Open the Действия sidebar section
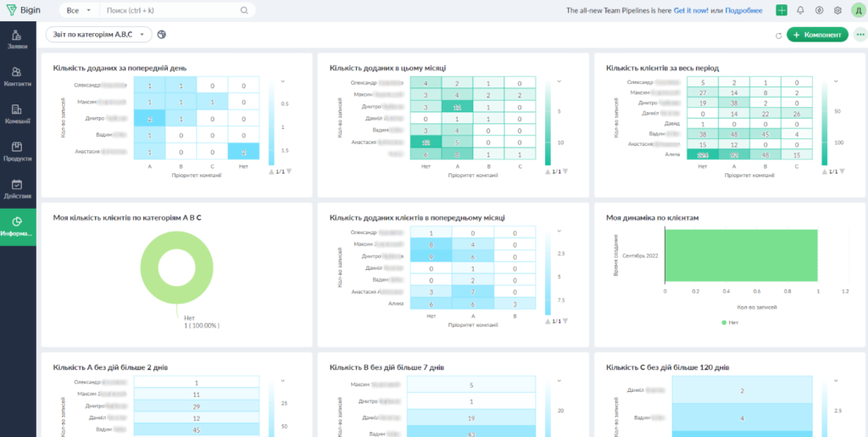Image resolution: width=868 pixels, height=437 pixels. tap(17, 188)
